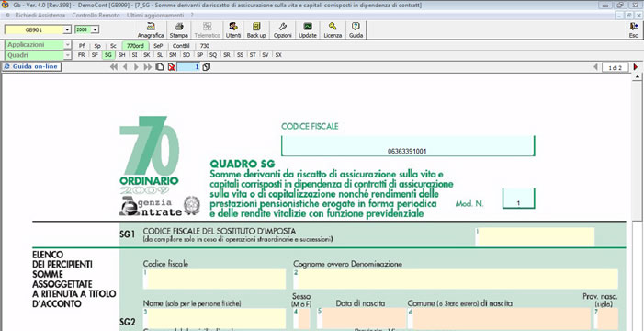Click the Esci exit icon
Screen dimensions: 644x331
[x=634, y=30]
